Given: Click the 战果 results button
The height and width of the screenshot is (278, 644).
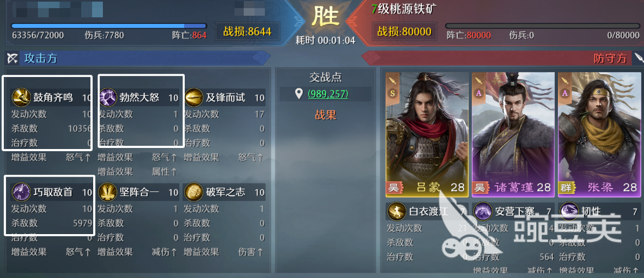Looking at the screenshot, I should pyautogui.click(x=326, y=115).
